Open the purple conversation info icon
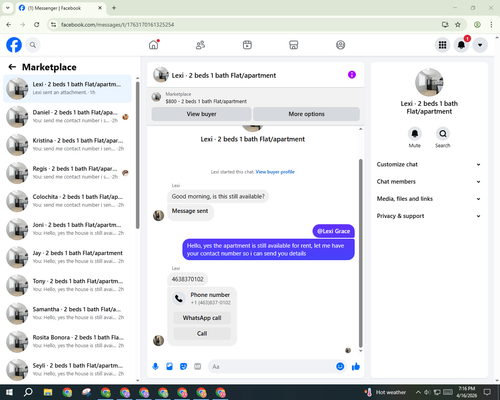 [352, 75]
